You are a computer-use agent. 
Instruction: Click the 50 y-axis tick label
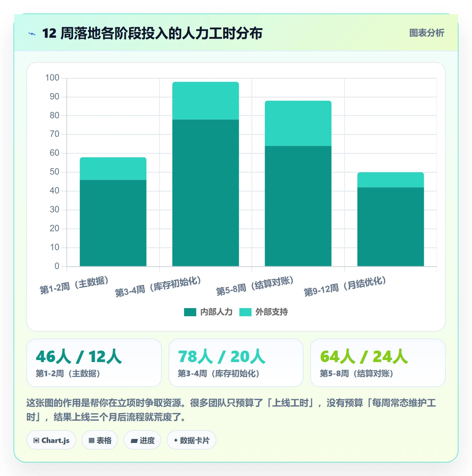click(54, 172)
